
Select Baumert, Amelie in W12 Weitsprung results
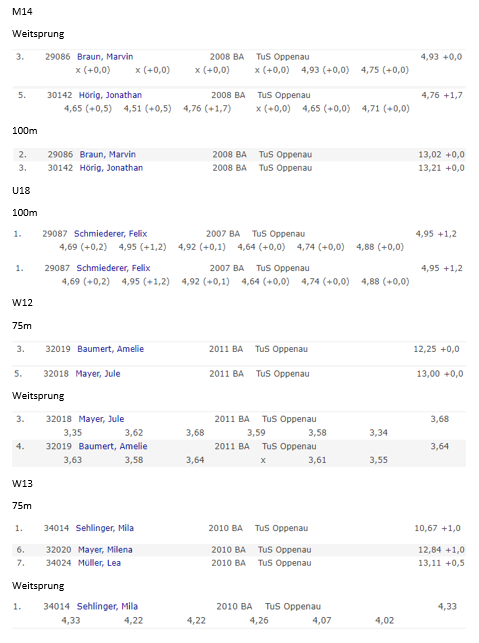(113, 446)
